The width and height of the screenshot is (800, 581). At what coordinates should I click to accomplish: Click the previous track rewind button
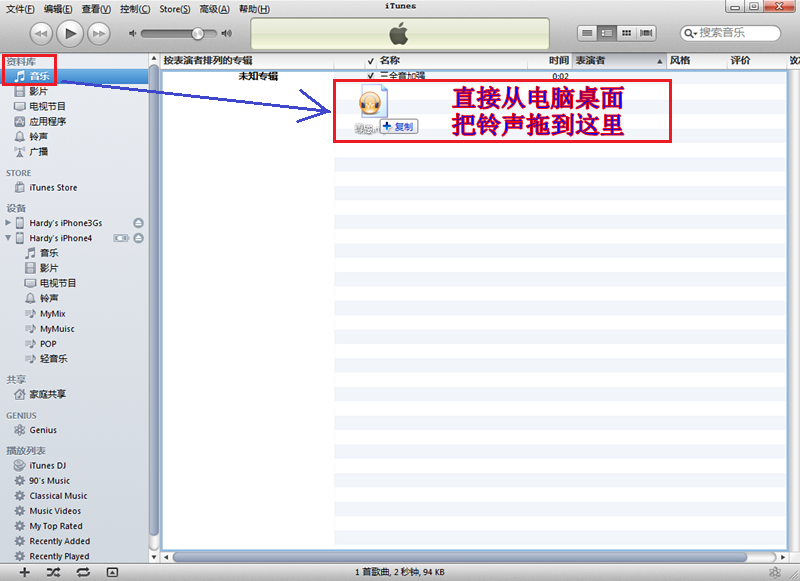point(41,34)
